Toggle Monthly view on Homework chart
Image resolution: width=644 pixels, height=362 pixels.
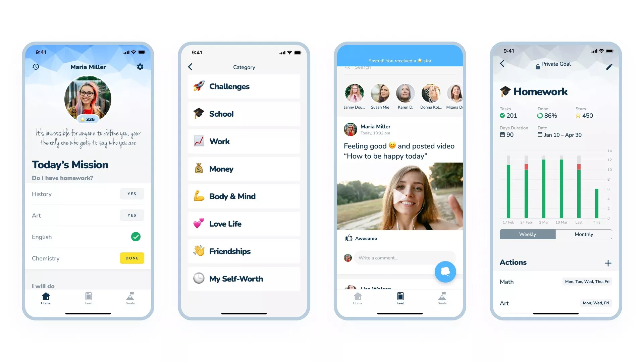coord(584,234)
